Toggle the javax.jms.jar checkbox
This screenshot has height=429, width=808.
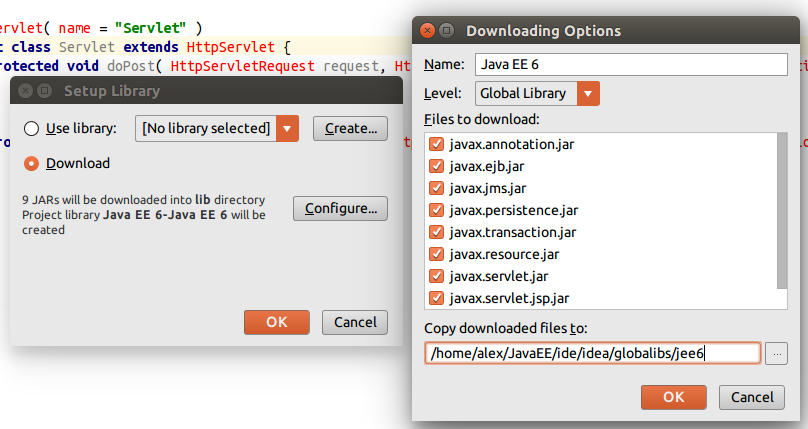[436, 188]
